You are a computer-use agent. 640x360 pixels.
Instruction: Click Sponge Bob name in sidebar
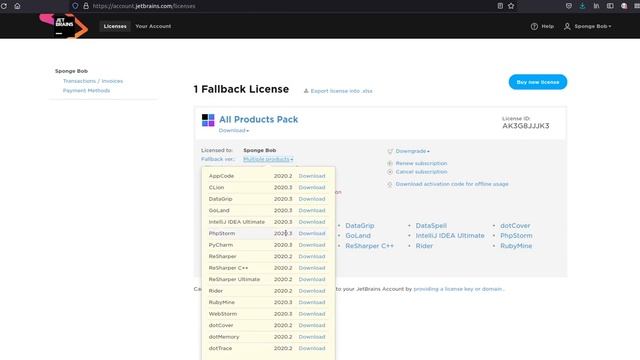pyautogui.click(x=71, y=71)
